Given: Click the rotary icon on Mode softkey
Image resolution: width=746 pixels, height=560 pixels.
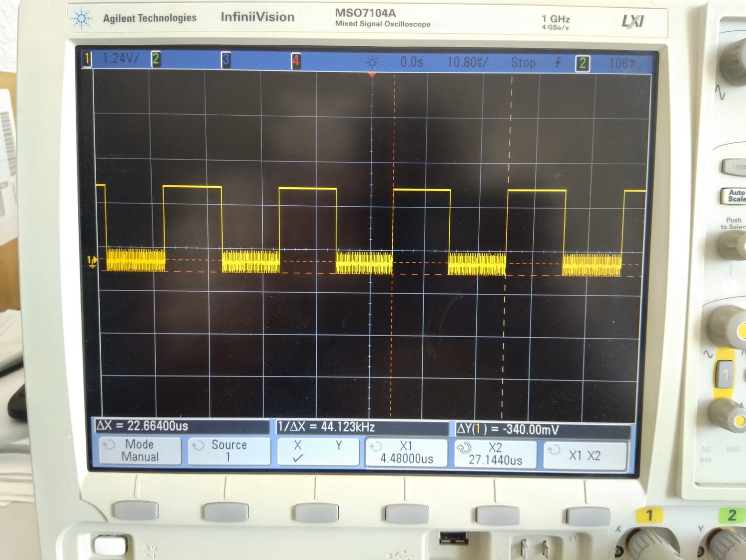Looking at the screenshot, I should click(x=108, y=445).
